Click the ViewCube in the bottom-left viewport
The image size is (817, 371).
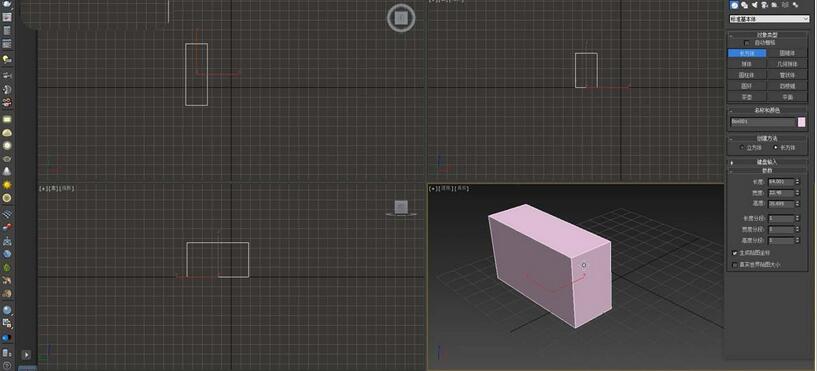point(401,207)
